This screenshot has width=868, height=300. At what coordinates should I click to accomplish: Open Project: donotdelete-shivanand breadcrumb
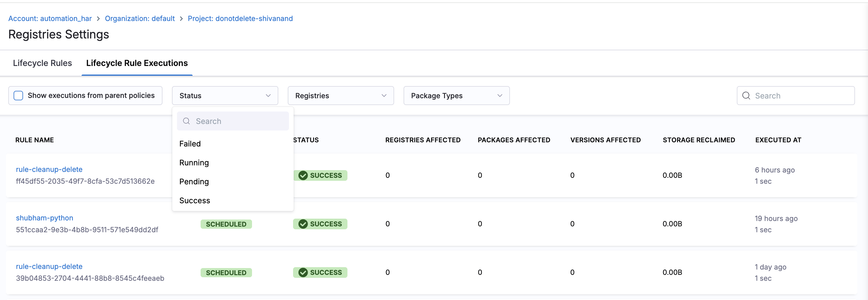tap(240, 19)
